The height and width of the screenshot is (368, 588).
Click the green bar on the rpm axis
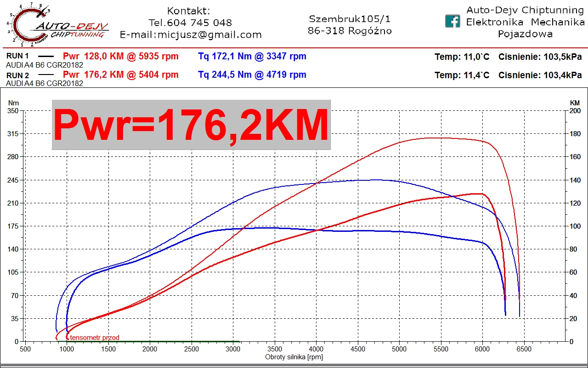pyautogui.click(x=154, y=341)
